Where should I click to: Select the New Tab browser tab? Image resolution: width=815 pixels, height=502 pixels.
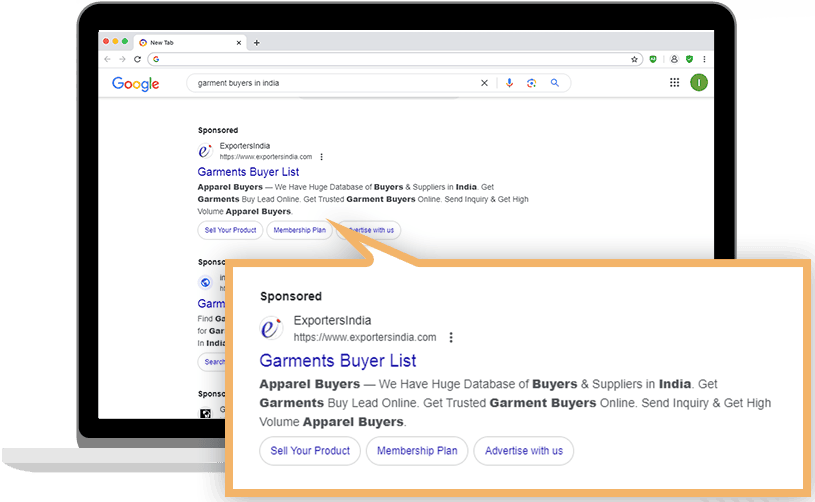pos(190,43)
